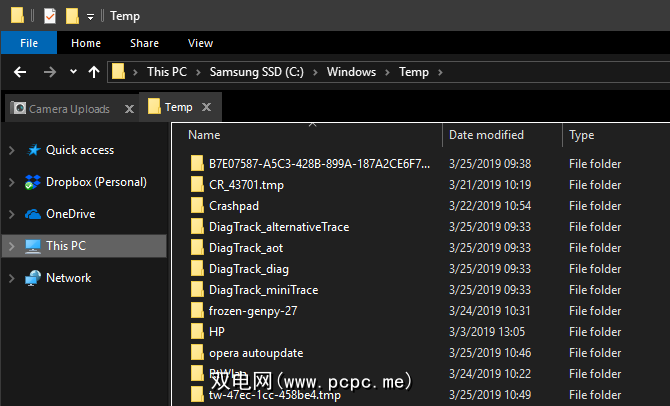Select the DiagTrack_miniTrace folder icon
The image size is (670, 406).
coord(197,289)
